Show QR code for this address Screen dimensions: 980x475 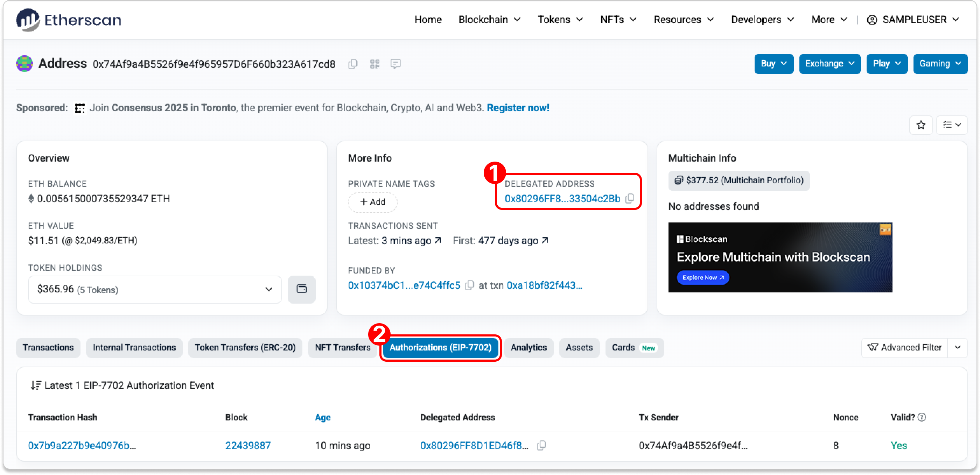coord(375,64)
